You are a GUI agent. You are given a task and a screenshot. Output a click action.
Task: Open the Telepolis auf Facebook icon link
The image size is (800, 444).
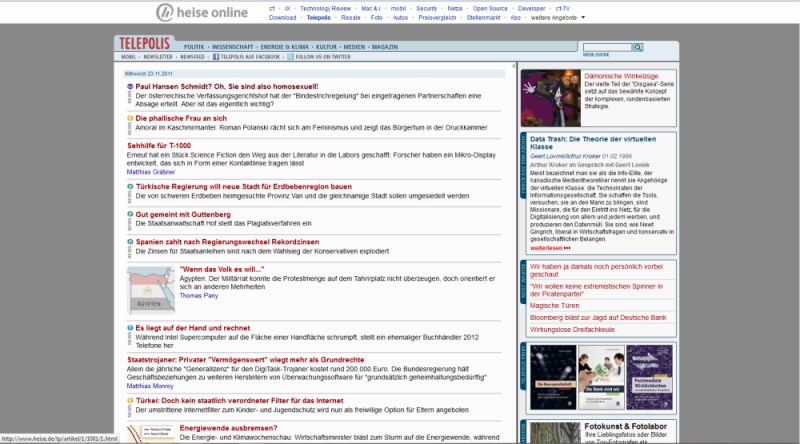tap(216, 57)
